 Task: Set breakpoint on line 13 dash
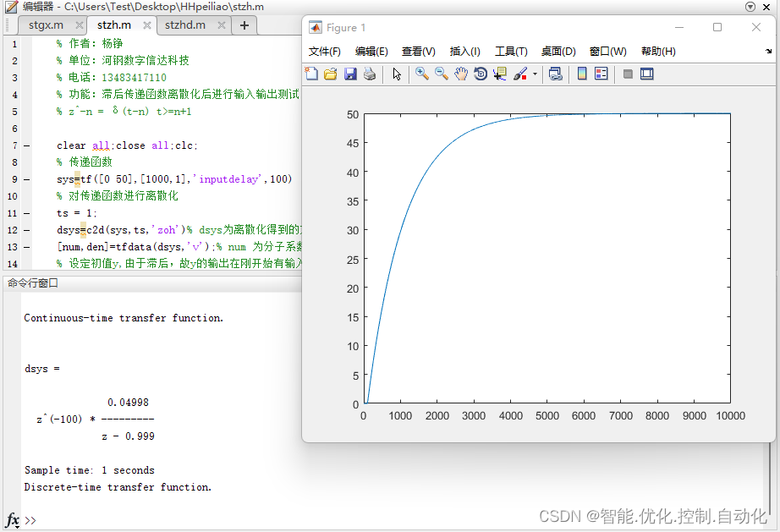pos(27,247)
